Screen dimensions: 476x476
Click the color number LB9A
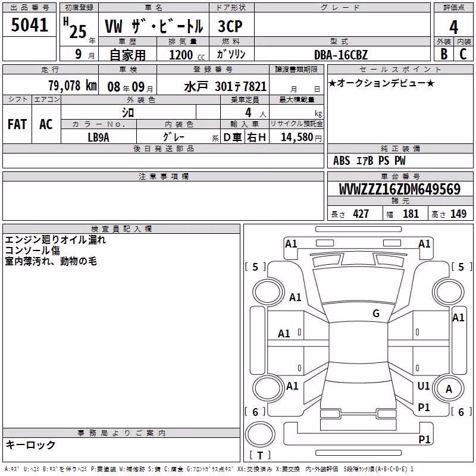tap(98, 137)
